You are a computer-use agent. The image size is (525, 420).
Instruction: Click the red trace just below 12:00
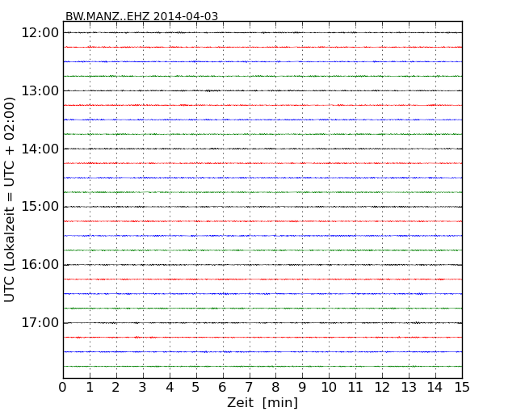click(x=262, y=47)
